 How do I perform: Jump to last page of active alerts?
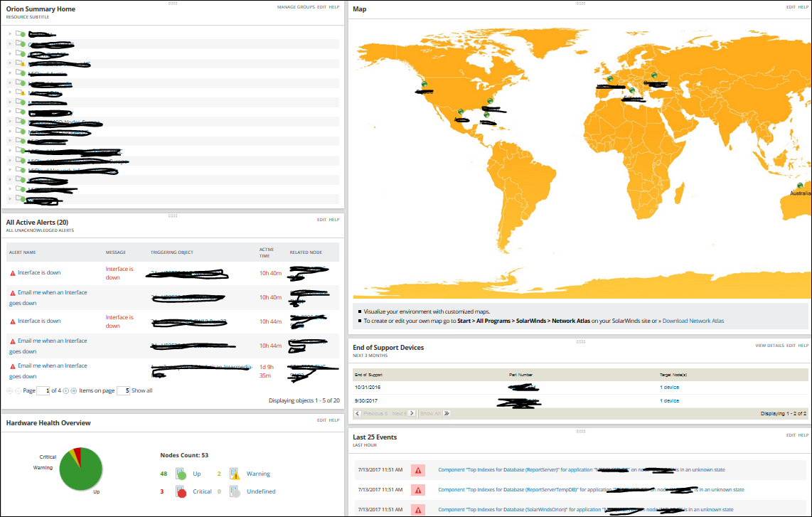click(73, 390)
